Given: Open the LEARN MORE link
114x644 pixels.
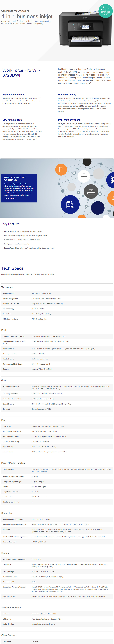Looking at the screenshot, I should (9, 199).
